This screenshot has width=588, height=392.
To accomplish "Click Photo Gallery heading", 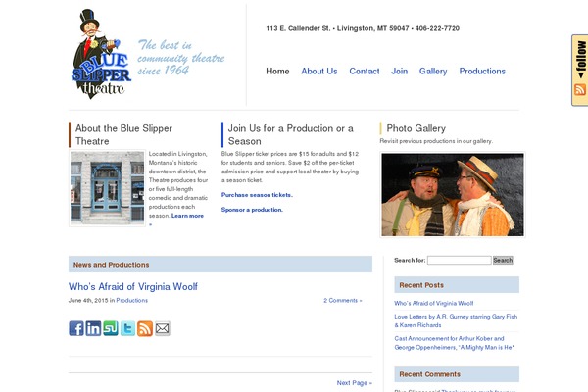I will point(416,128).
